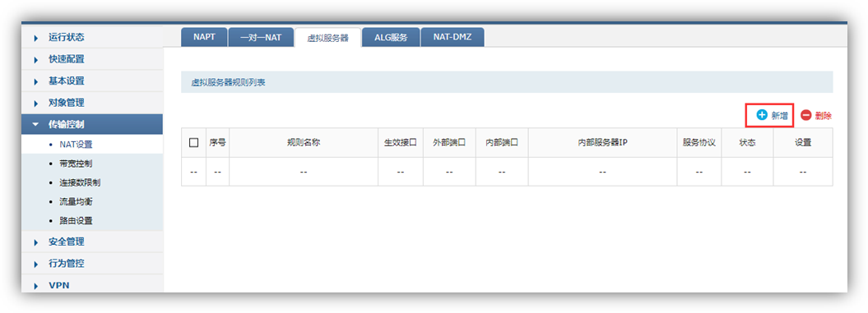Click the 序号 column header

(217, 143)
